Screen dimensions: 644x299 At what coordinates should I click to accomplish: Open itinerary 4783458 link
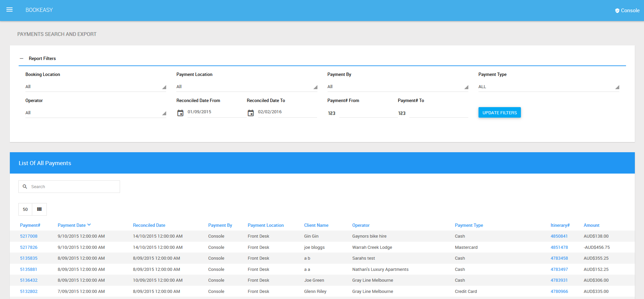pos(559,258)
